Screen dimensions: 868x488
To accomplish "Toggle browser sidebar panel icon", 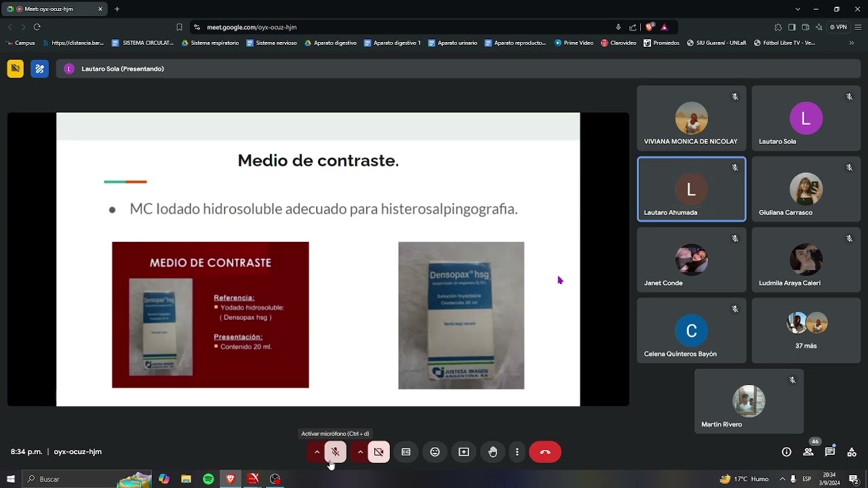I will [792, 27].
